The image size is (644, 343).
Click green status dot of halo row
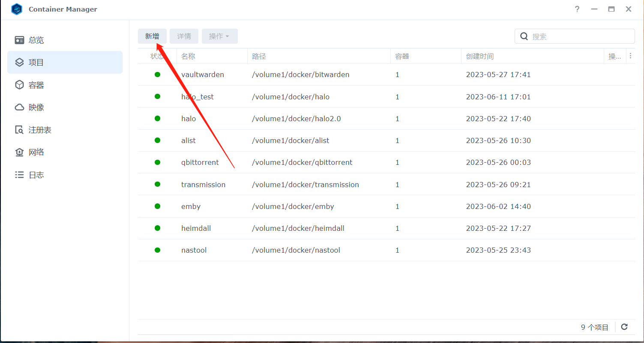pos(157,118)
